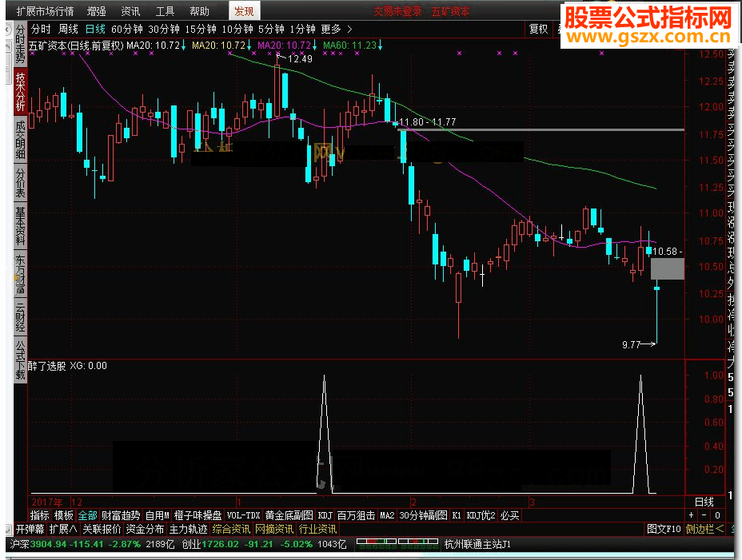Switch chart to 60分钟 period
Screen dimensions: 742x560
(127, 30)
